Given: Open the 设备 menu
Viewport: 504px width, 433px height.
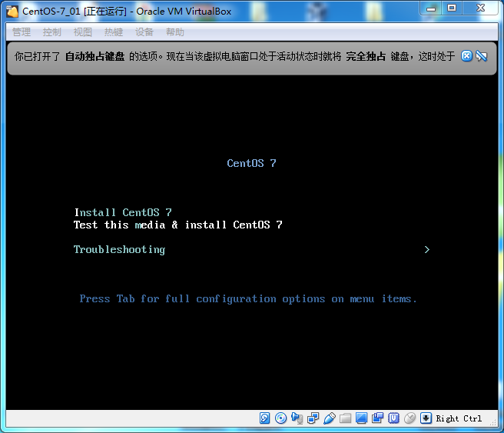Looking at the screenshot, I should pyautogui.click(x=144, y=32).
